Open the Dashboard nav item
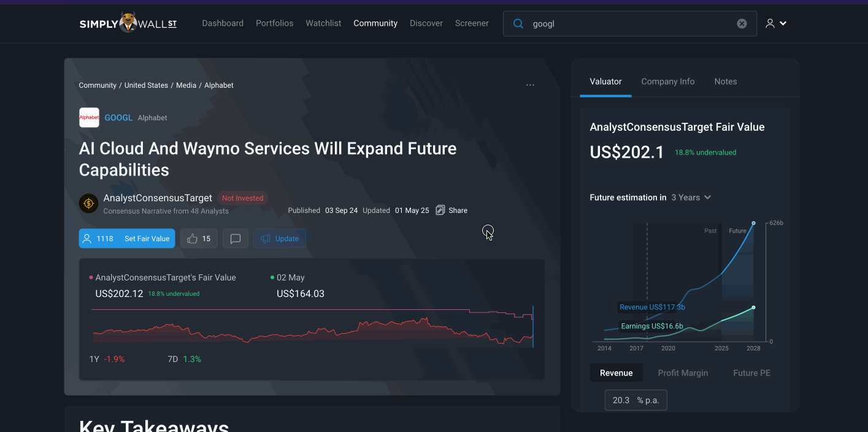This screenshot has height=432, width=868. coord(223,23)
